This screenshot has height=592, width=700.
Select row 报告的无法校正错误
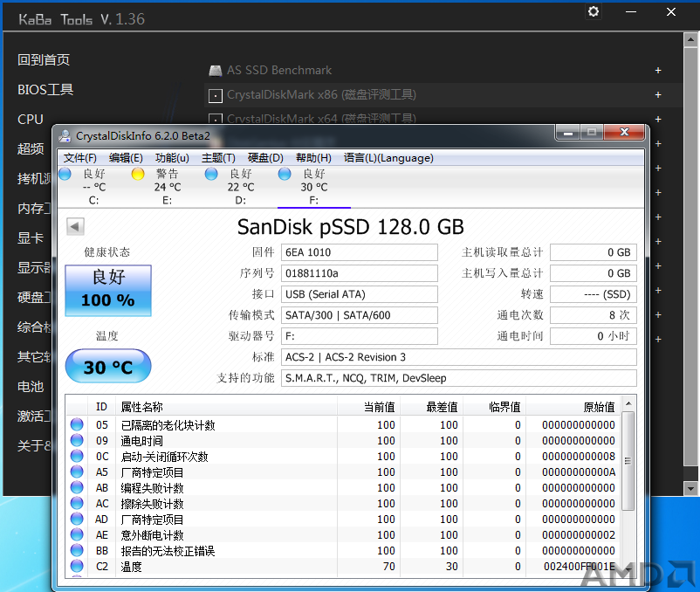(344, 550)
